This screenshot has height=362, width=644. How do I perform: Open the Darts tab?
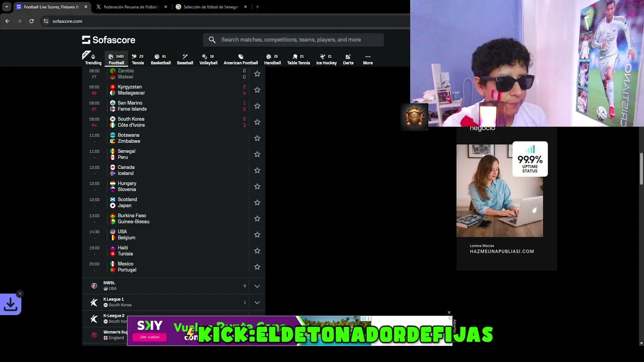pos(348,59)
